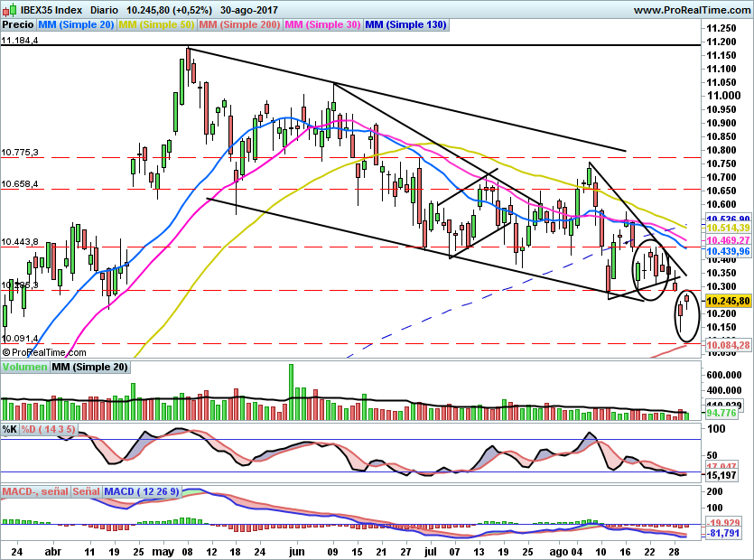Click the ago 04 date label on the axis
Image resolution: width=754 pixels, height=560 pixels.
(x=566, y=549)
